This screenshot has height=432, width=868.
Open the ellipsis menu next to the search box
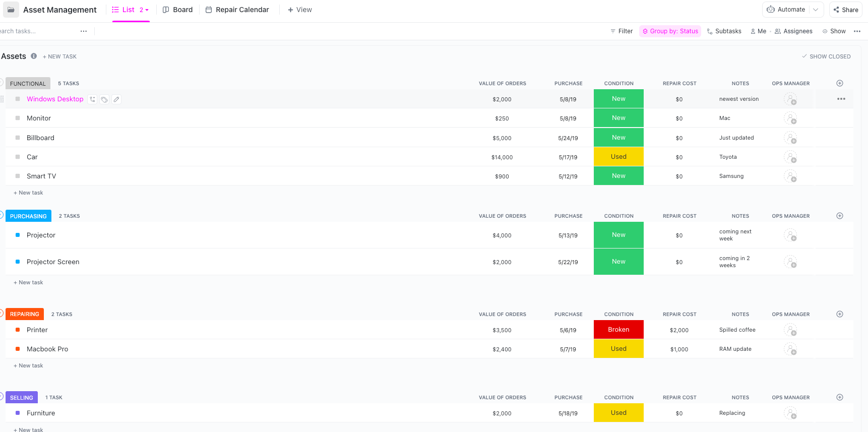tap(84, 31)
